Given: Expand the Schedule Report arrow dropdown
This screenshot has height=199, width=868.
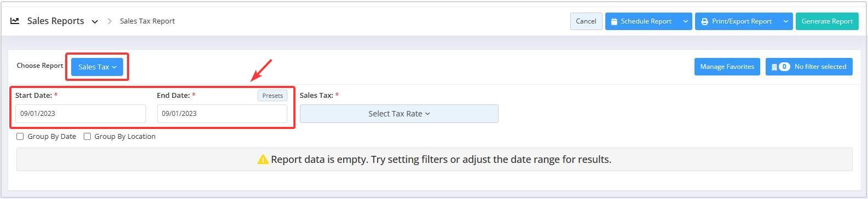Looking at the screenshot, I should point(685,21).
